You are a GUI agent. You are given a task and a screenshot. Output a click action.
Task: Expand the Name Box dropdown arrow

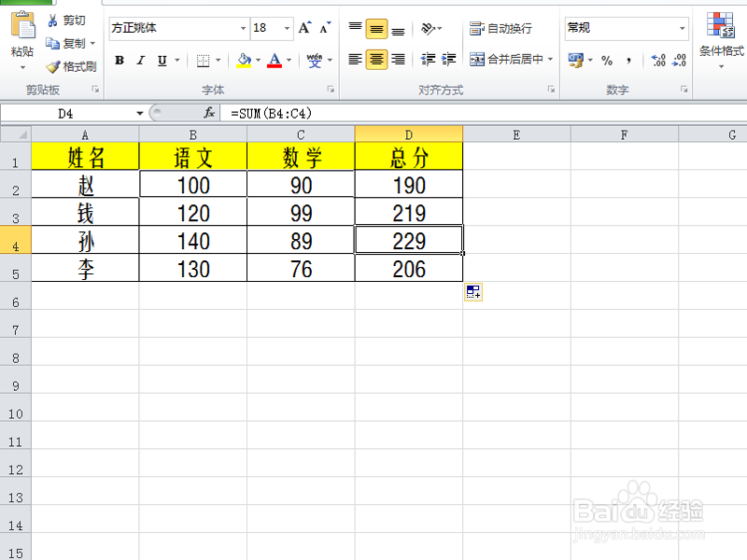pyautogui.click(x=139, y=113)
